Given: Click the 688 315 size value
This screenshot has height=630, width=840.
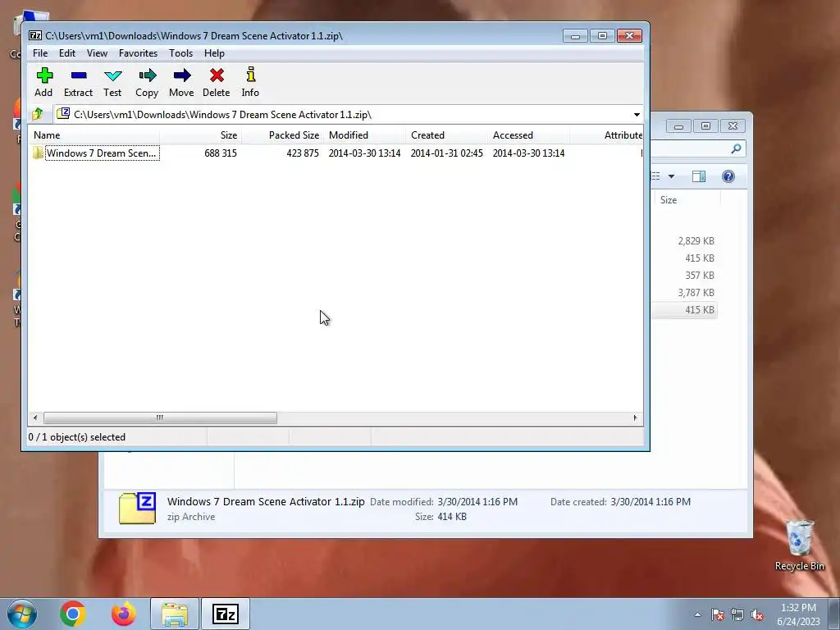Looking at the screenshot, I should [x=220, y=153].
